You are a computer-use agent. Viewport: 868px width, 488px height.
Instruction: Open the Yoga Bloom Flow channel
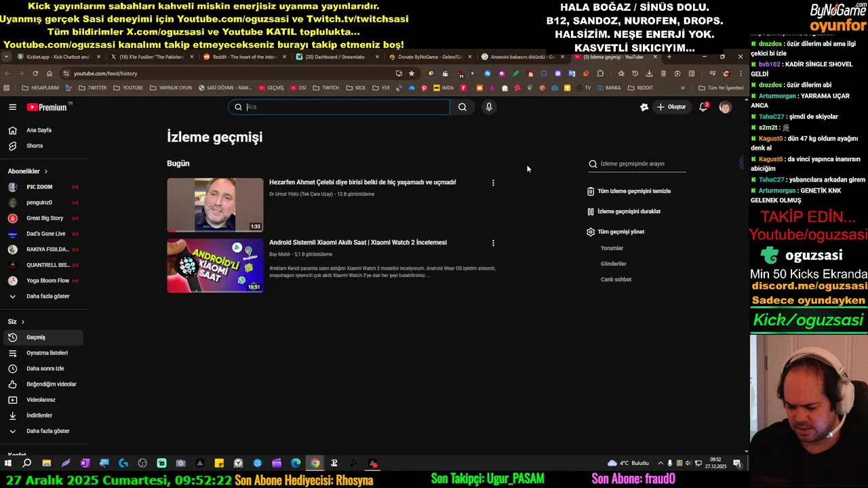click(x=47, y=281)
